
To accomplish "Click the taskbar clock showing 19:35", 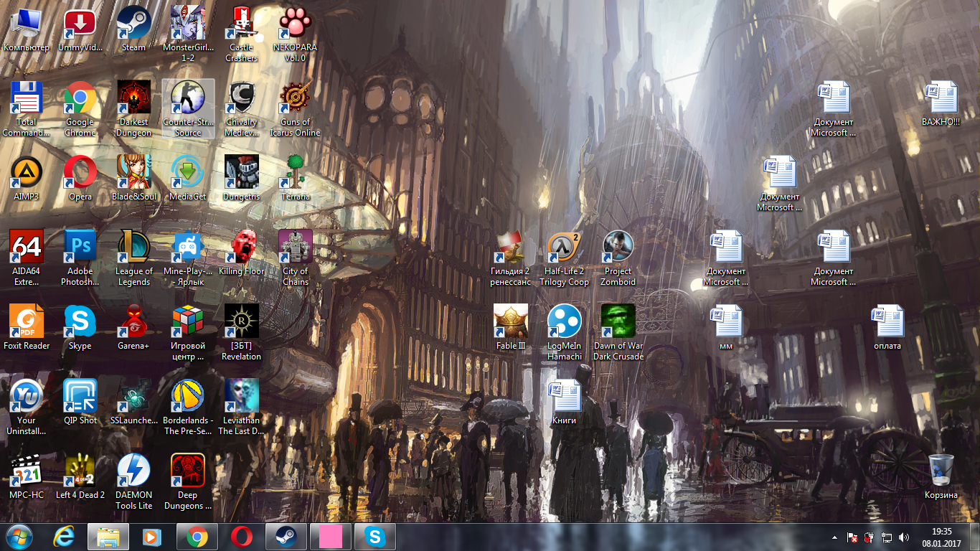I will click(941, 537).
